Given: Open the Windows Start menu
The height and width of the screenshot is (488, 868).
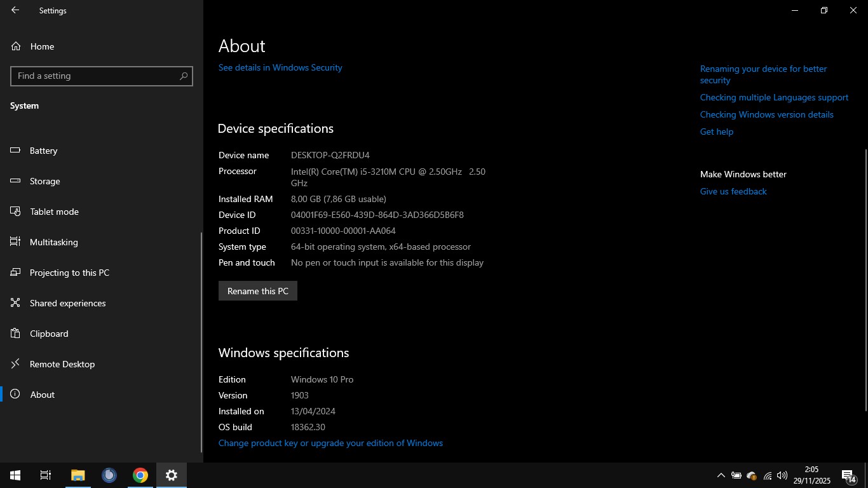Looking at the screenshot, I should point(15,475).
